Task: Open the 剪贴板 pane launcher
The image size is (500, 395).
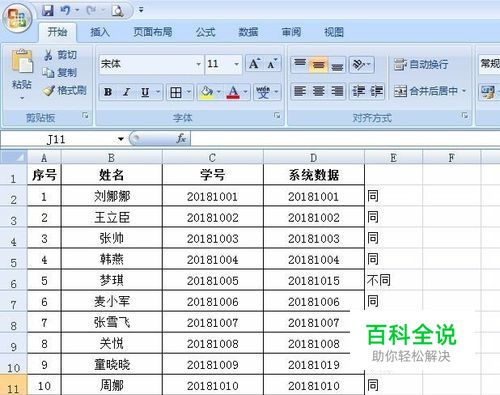Action: (x=85, y=116)
